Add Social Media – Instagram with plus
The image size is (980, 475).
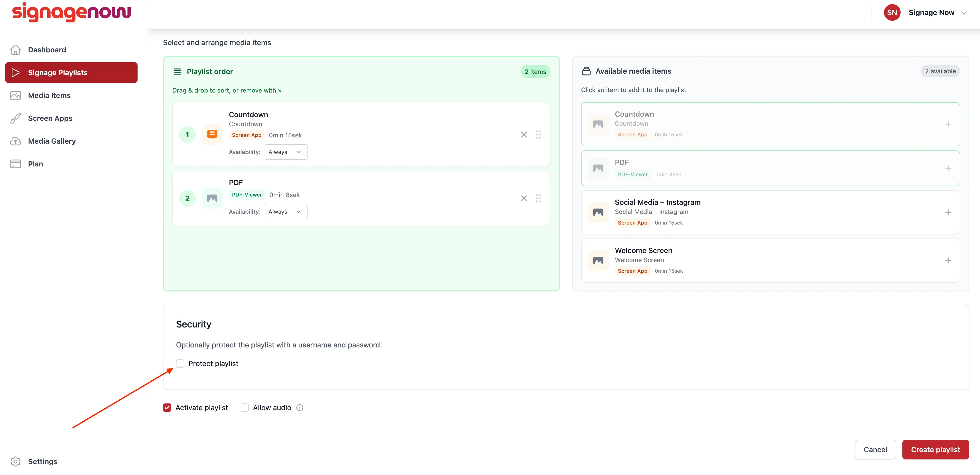(948, 212)
